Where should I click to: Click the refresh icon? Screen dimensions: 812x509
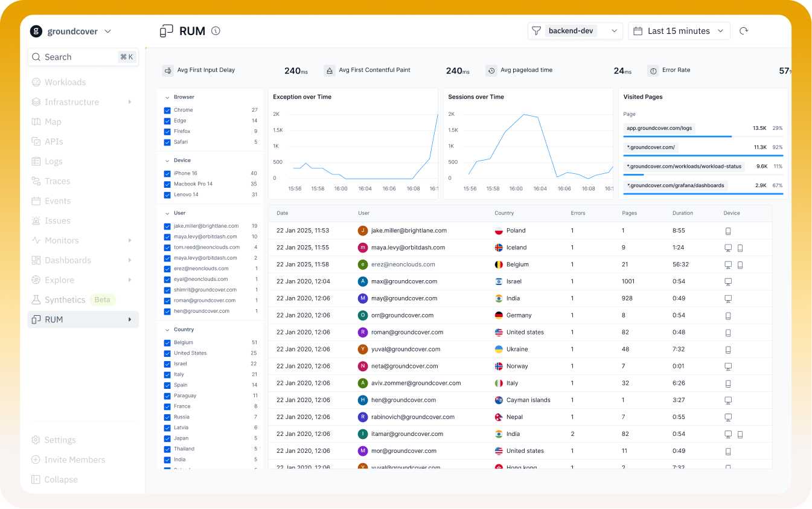coord(744,31)
